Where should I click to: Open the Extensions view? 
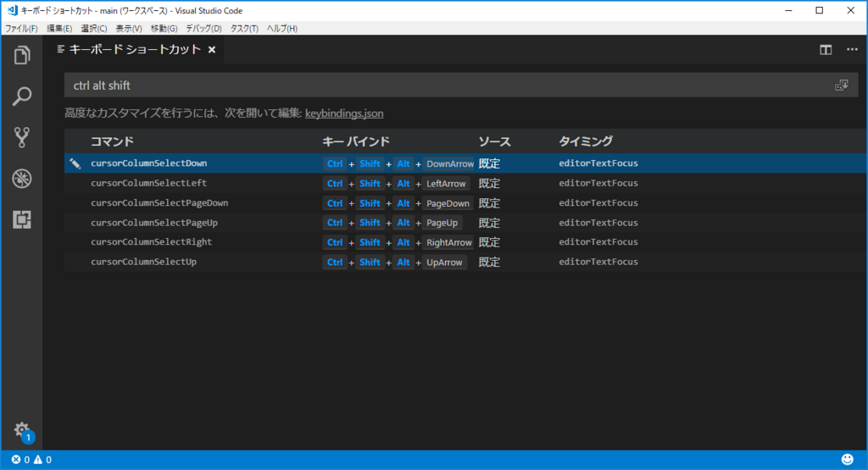[x=21, y=219]
